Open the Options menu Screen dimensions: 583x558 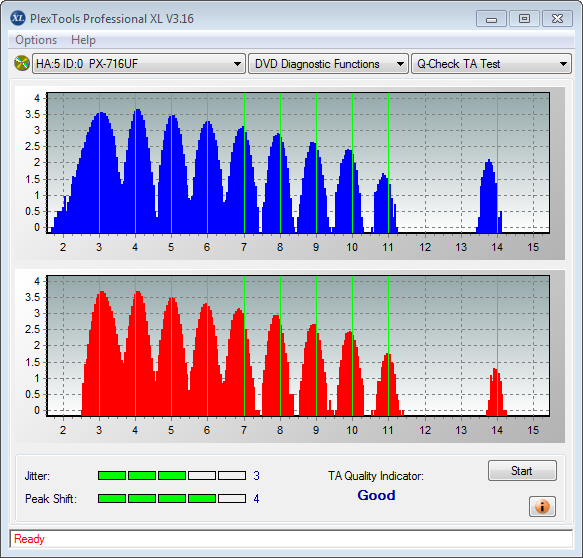pos(36,40)
